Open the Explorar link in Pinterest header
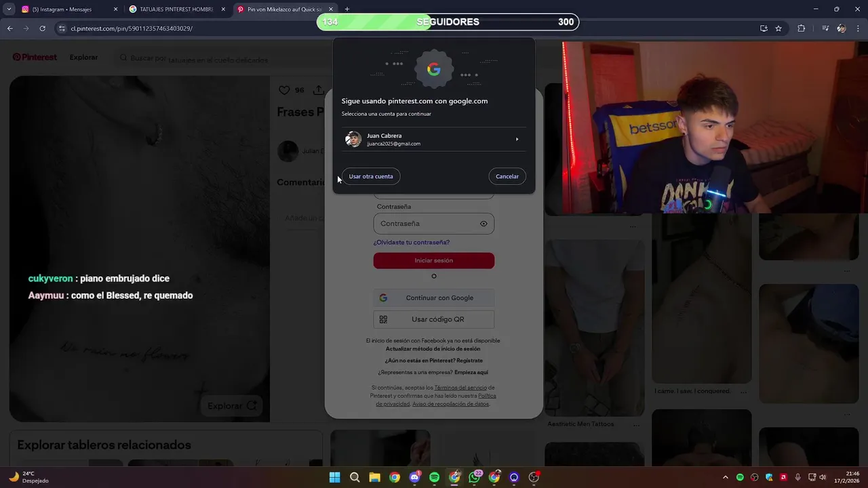 [83, 58]
